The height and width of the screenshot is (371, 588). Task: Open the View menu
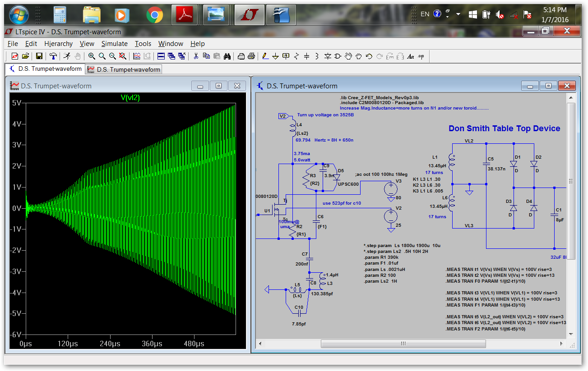click(87, 44)
